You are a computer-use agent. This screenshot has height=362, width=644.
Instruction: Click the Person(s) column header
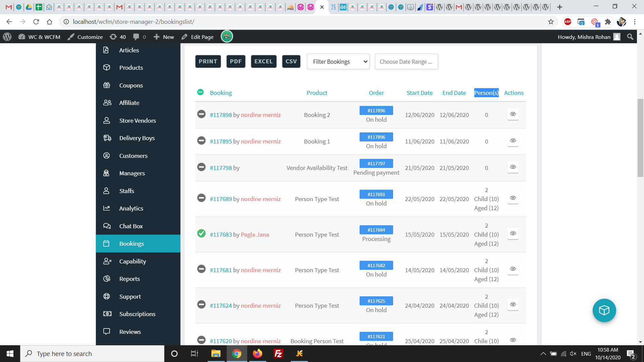486,93
